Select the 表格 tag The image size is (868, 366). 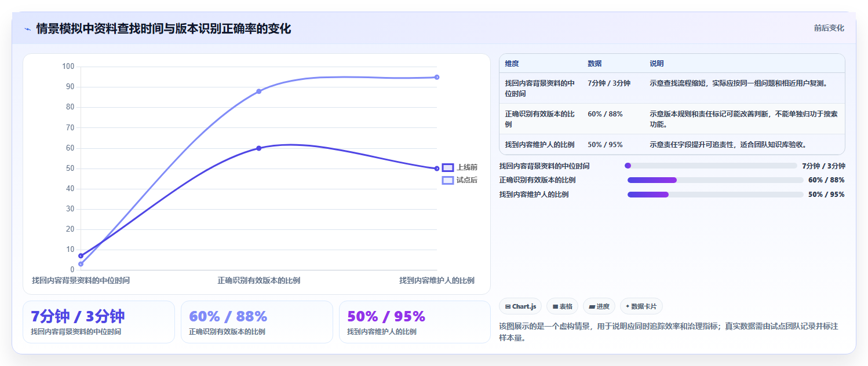click(562, 306)
